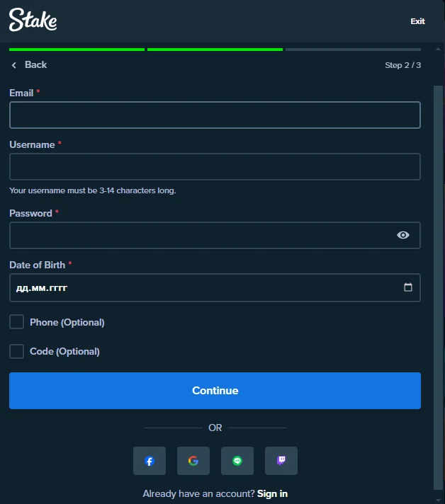Focus the Email input field

pos(215,115)
